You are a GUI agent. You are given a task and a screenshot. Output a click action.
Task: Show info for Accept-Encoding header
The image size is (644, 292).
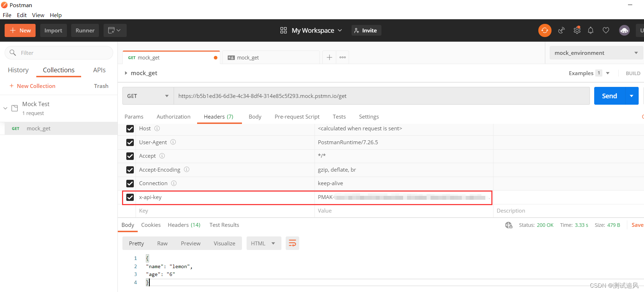tap(186, 170)
